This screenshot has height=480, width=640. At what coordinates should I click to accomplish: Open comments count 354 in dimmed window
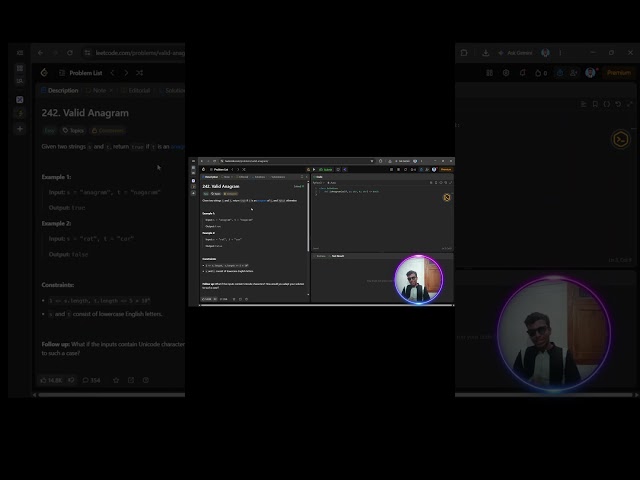(91, 380)
